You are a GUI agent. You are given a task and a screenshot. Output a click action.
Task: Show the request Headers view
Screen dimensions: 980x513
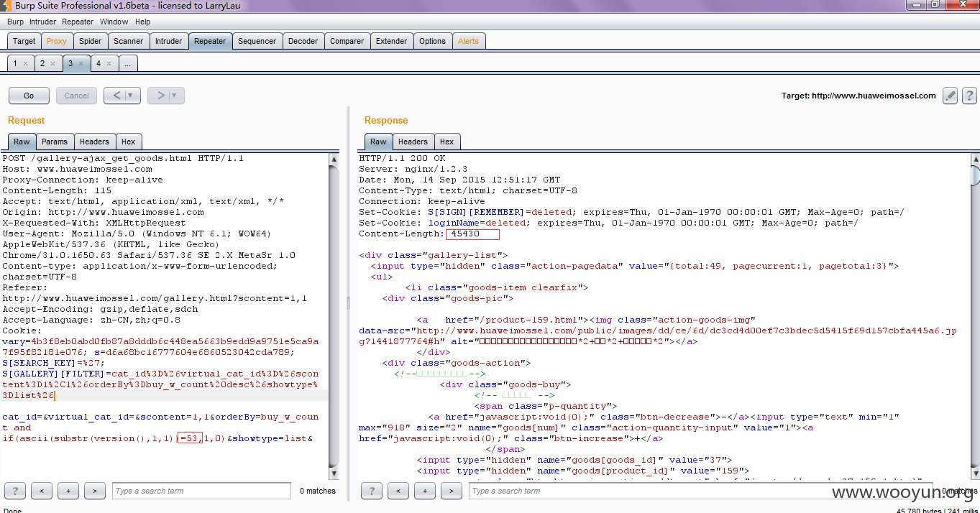click(94, 142)
